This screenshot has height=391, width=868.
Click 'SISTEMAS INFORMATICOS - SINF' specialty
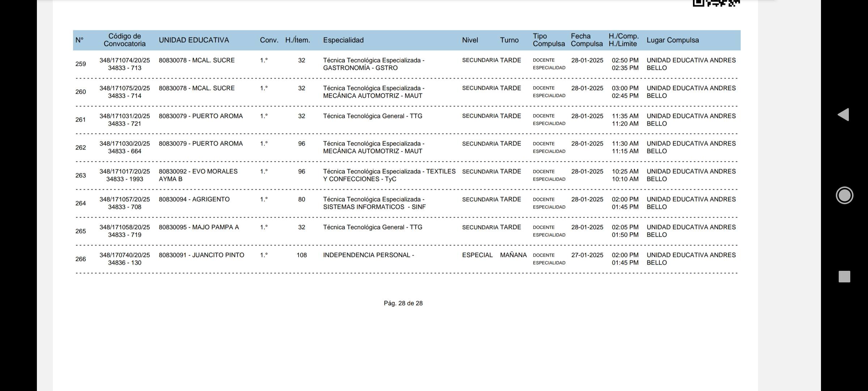click(x=374, y=207)
